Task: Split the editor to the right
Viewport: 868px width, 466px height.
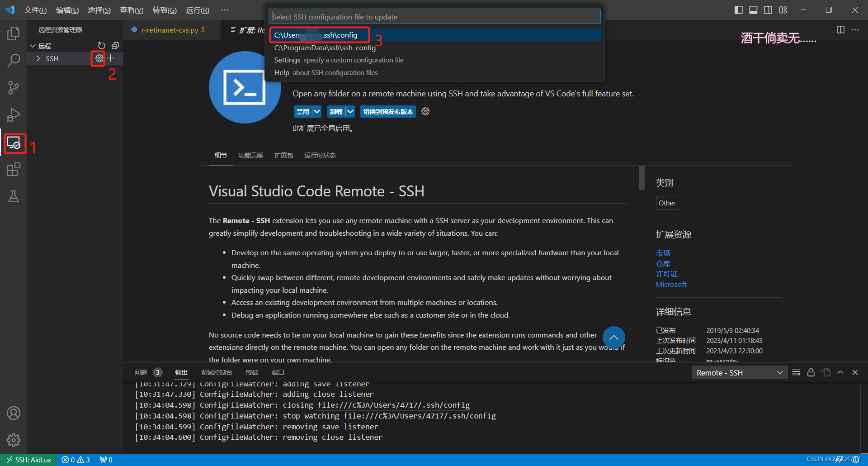Action: tap(840, 30)
